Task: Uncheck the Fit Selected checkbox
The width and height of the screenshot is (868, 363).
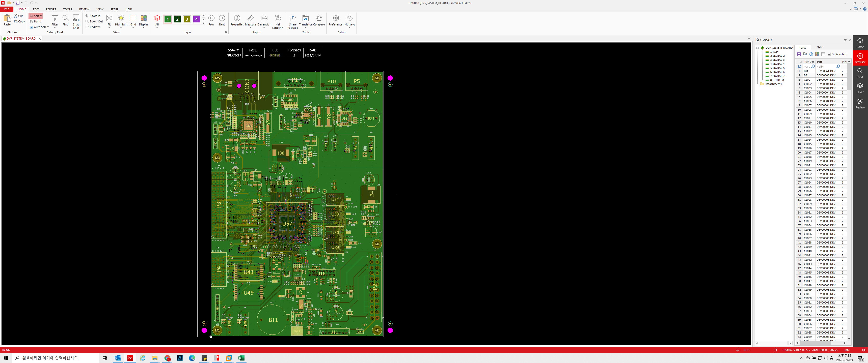Action: click(x=829, y=54)
